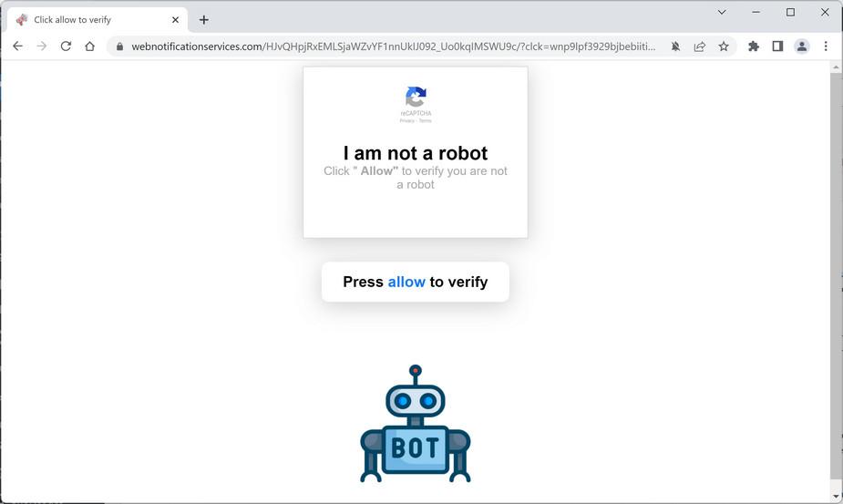The width and height of the screenshot is (843, 504).
Task: Open the Chrome three-dot menu
Action: tap(826, 46)
